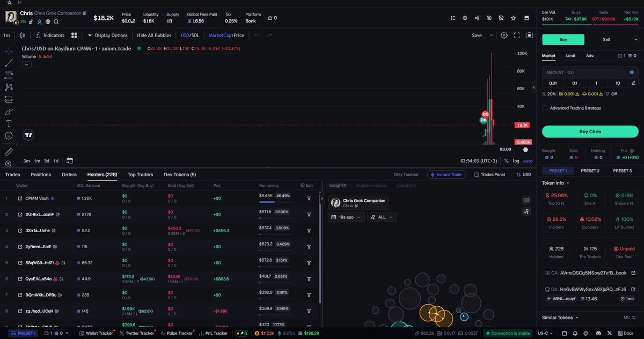The width and height of the screenshot is (644, 339).
Task: Click the Buy Chris button
Action: (x=590, y=132)
